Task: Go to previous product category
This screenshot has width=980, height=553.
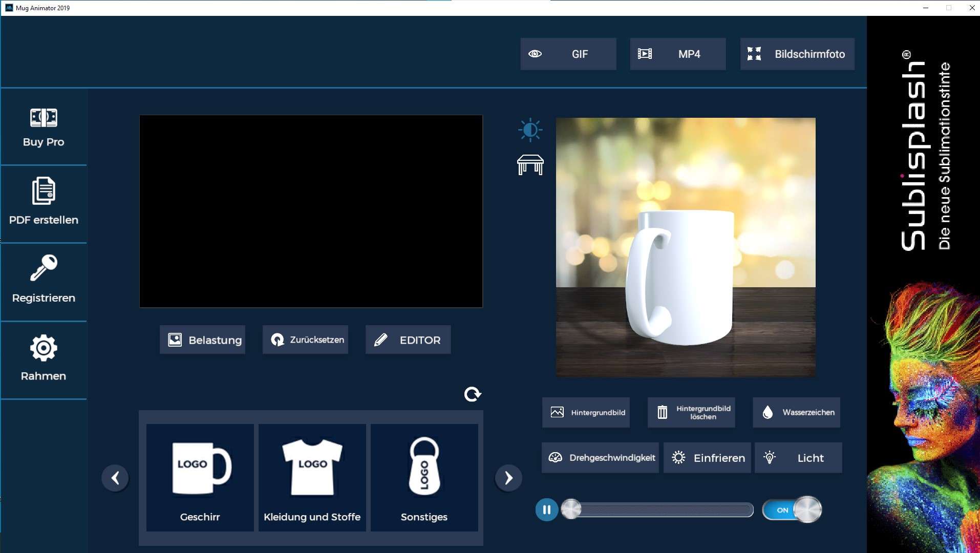Action: (115, 478)
